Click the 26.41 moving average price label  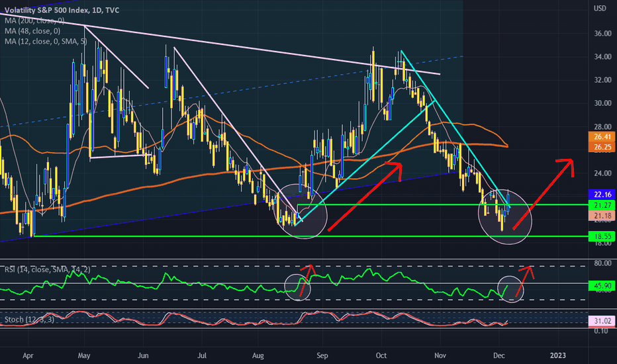(x=602, y=137)
